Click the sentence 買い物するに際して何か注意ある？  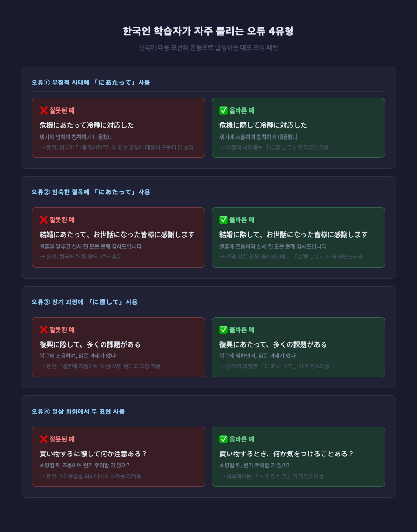[x=93, y=454]
